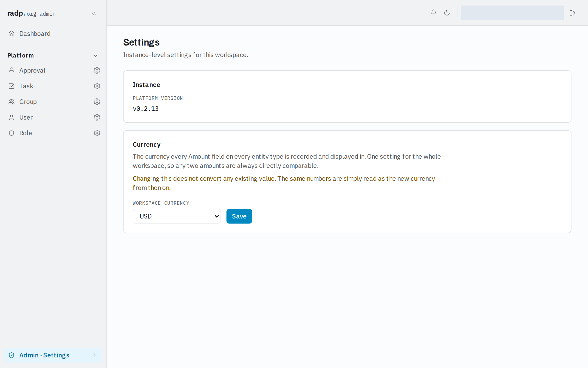This screenshot has width=588, height=368.
Task: Click the user name field in header
Action: (x=512, y=13)
